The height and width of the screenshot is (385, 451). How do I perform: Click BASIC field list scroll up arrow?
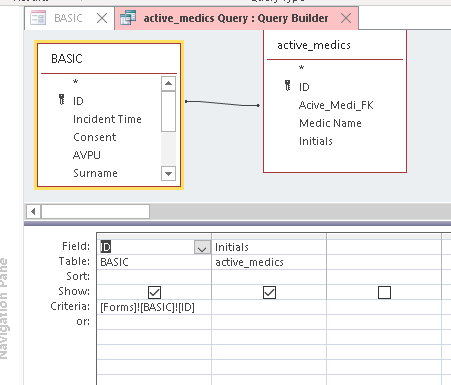[x=168, y=83]
